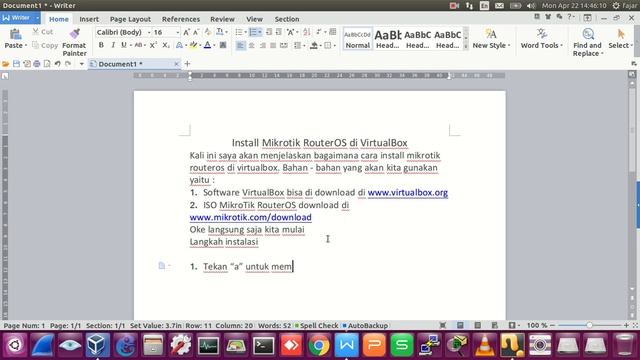Open Google Chrome from the dock
640x360 pixels.
tap(319, 345)
